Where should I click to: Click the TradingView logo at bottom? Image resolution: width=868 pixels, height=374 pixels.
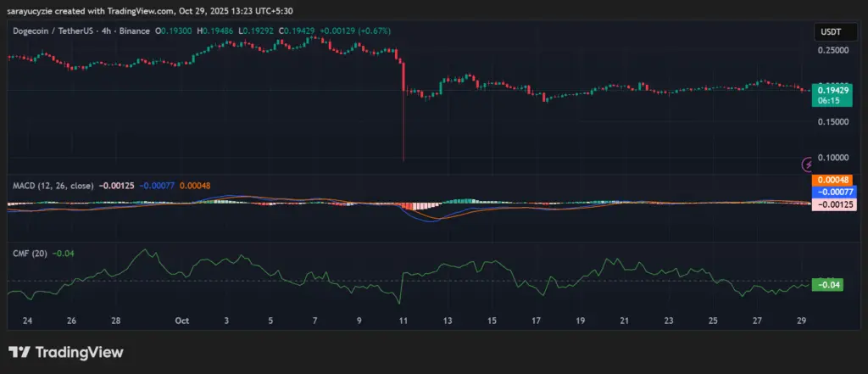(x=65, y=353)
